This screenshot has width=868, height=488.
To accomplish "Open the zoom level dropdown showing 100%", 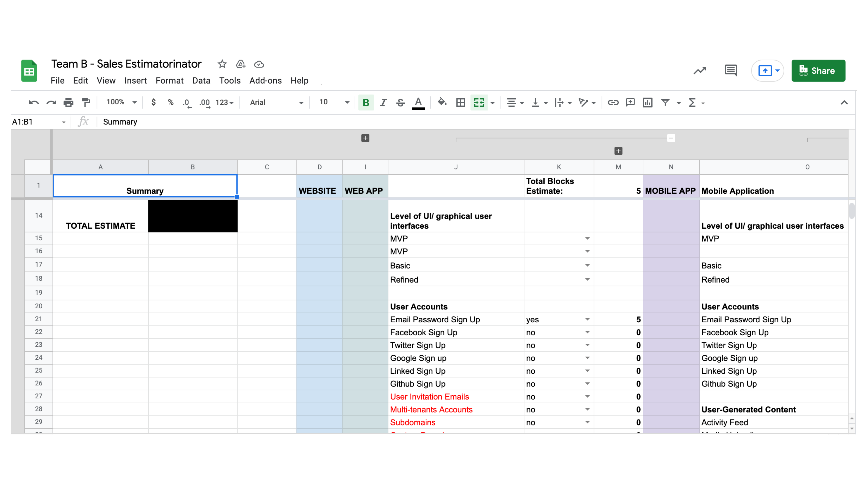I will (x=120, y=102).
